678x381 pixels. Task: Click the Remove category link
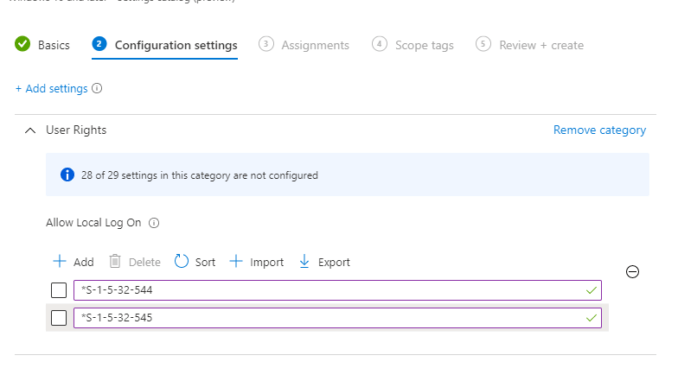(x=599, y=130)
